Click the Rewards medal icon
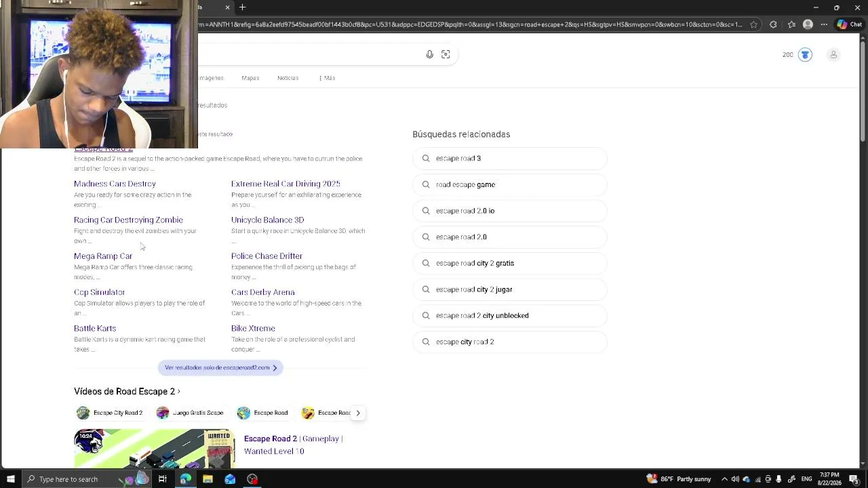Screen dimensions: 868x488 [x=805, y=55]
